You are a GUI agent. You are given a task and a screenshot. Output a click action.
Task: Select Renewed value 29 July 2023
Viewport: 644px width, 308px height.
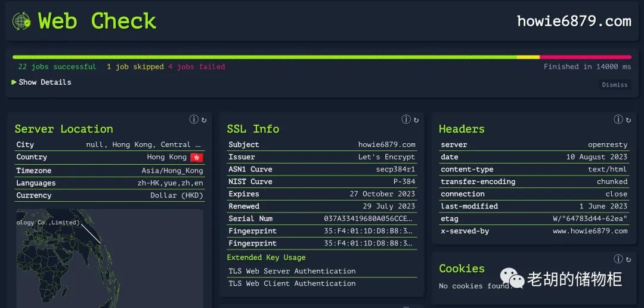pyautogui.click(x=389, y=207)
